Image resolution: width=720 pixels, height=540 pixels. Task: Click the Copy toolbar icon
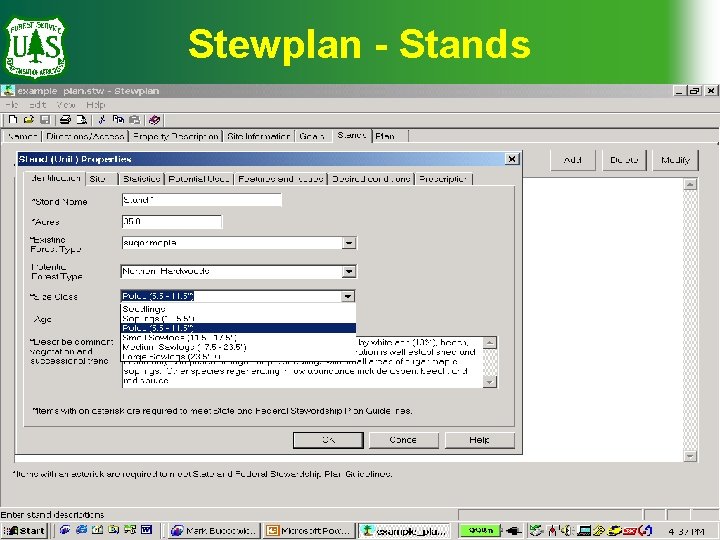(118, 120)
